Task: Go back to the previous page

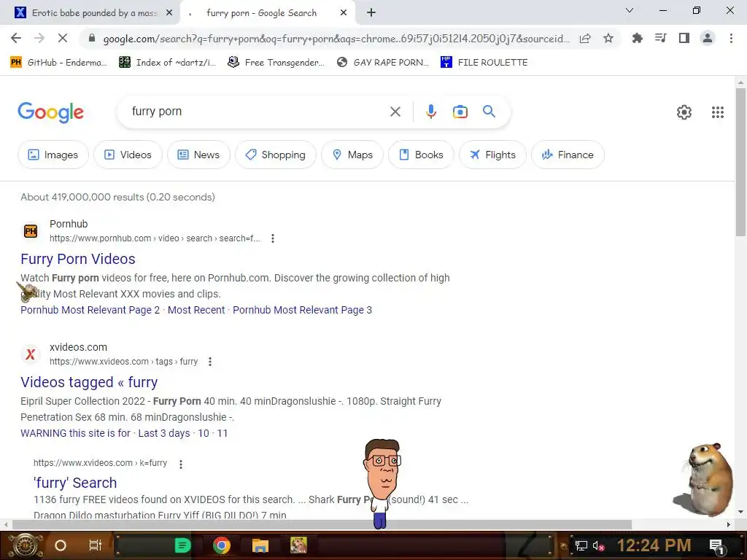Action: pos(16,38)
